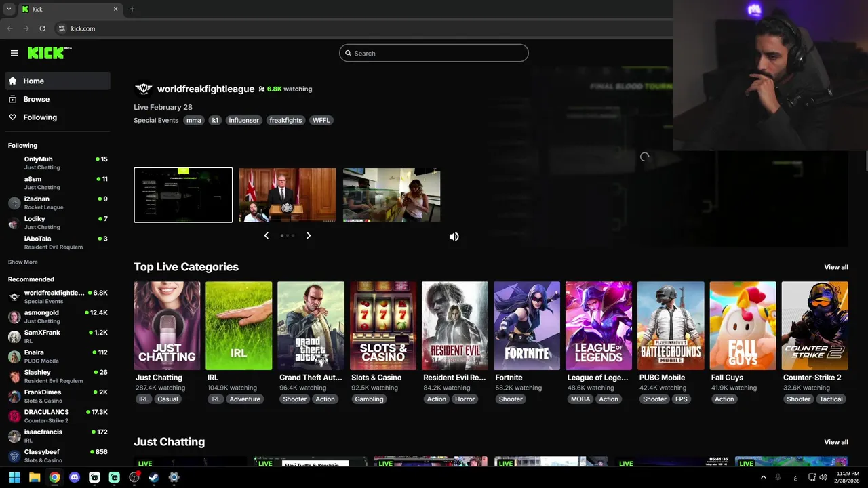868x488 pixels.
Task: Open Discord from the taskbar
Action: pos(75,477)
